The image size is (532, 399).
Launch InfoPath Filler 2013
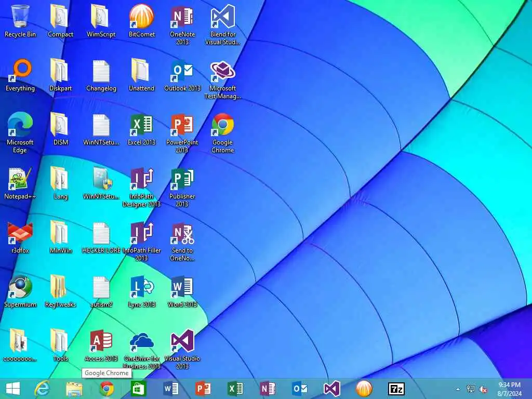(x=141, y=241)
